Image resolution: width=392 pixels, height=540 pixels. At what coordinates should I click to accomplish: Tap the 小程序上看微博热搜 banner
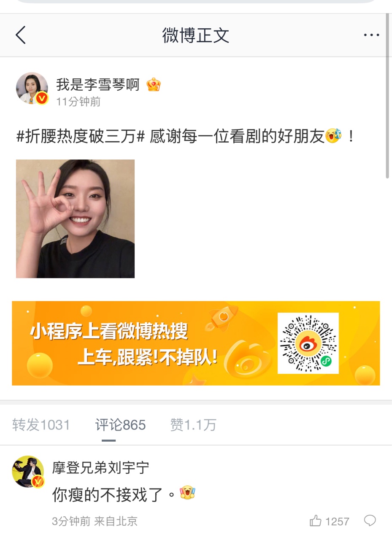click(x=196, y=343)
